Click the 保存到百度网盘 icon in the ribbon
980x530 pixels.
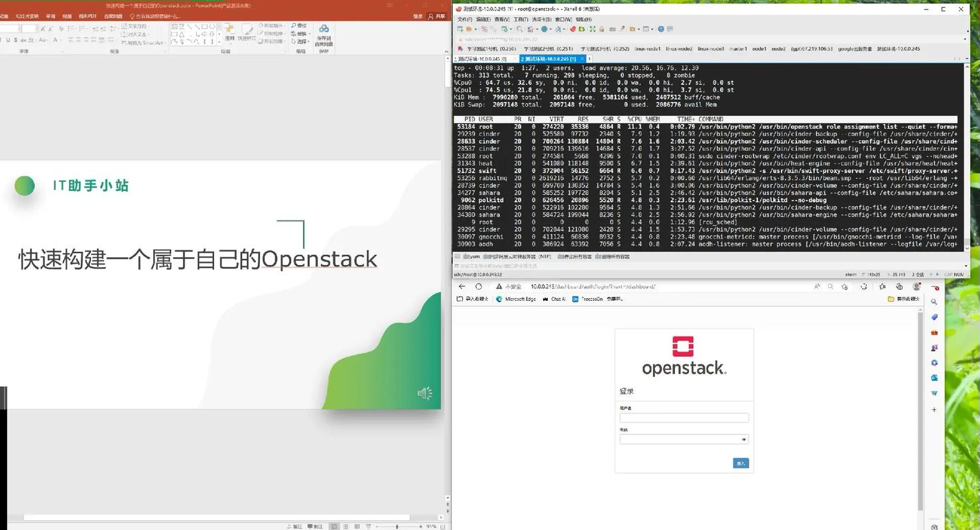click(x=324, y=30)
